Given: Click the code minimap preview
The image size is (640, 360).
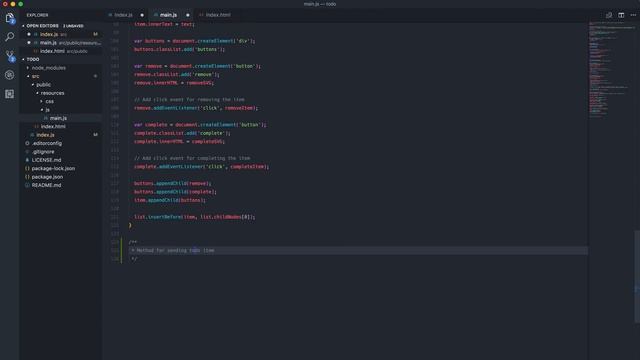Looking at the screenshot, I should click(x=611, y=69).
